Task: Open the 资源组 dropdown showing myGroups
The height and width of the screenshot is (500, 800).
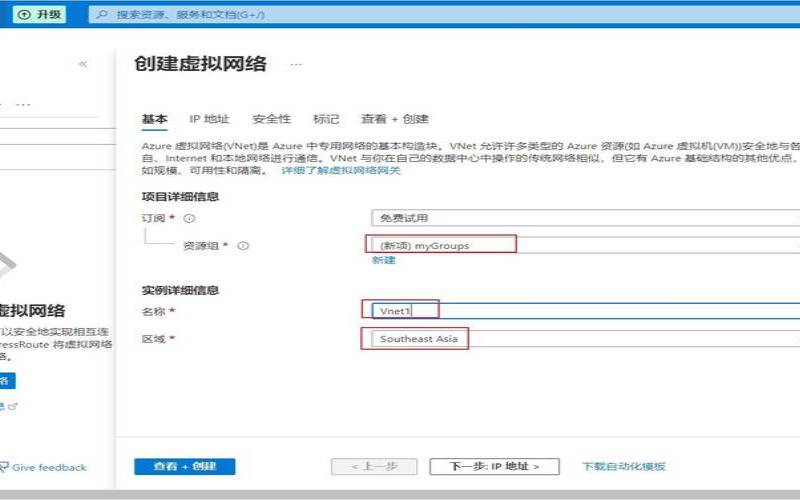Action: click(x=584, y=245)
